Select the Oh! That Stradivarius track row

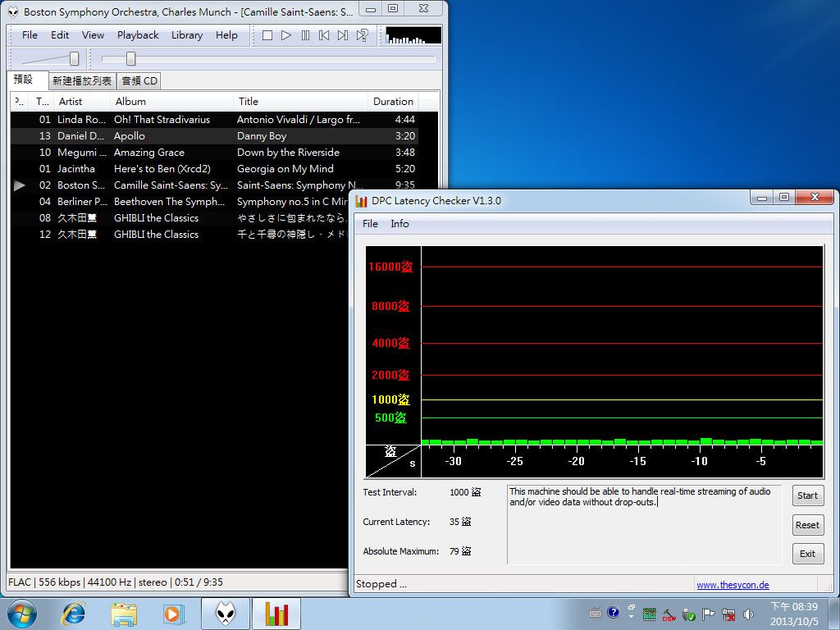[214, 120]
